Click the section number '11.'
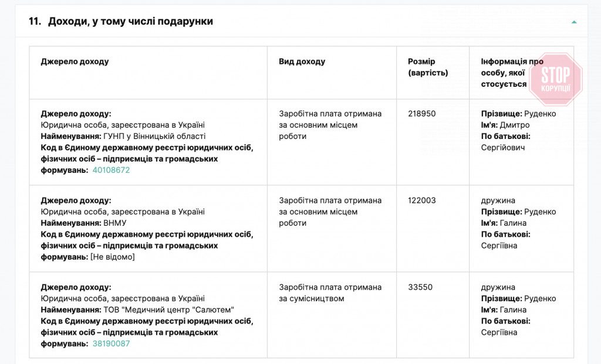The width and height of the screenshot is (601, 364). (35, 21)
